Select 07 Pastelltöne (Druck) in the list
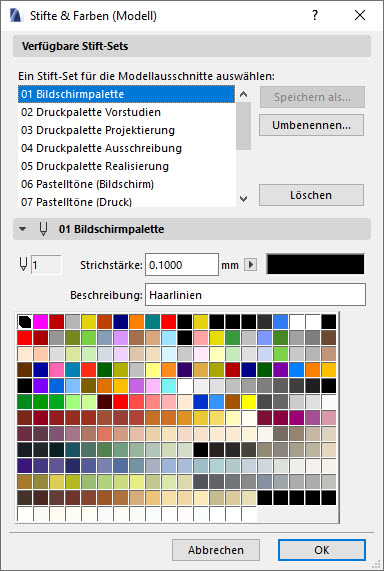 click(126, 201)
